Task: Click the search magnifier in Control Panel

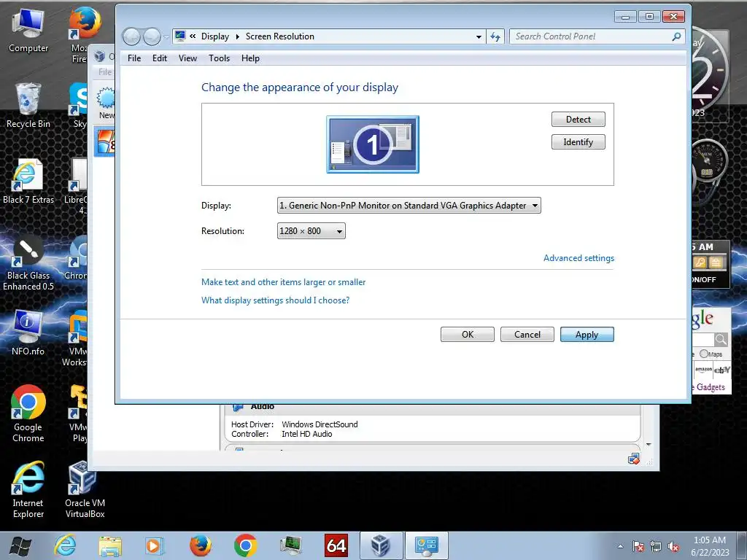Action: (676, 36)
